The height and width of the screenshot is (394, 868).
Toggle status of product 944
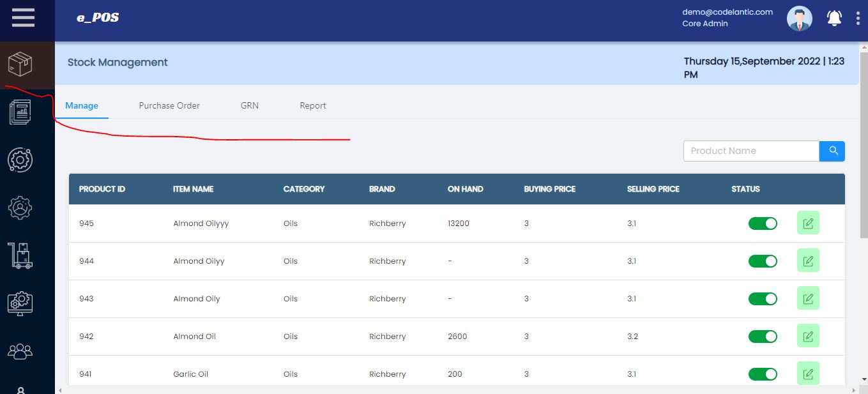pyautogui.click(x=763, y=261)
